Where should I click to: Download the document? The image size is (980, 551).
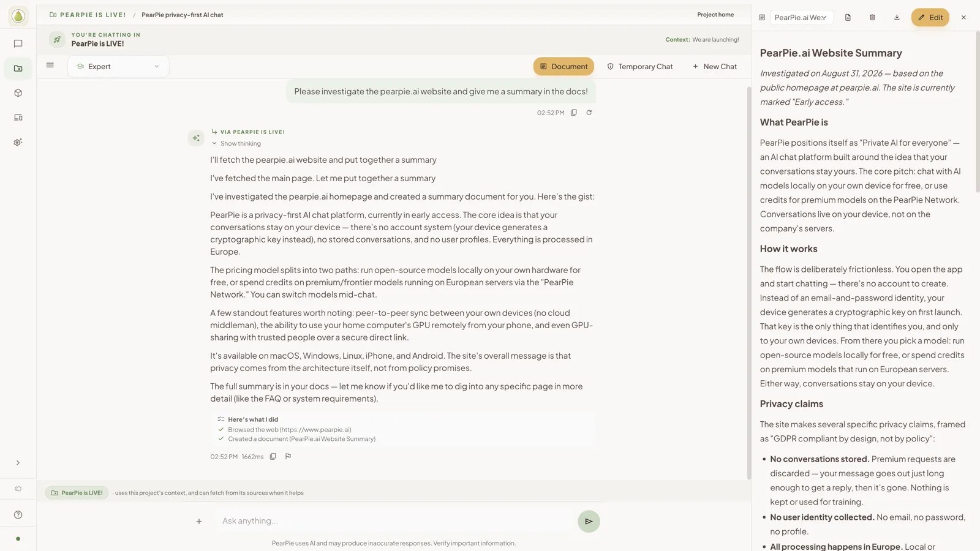897,17
